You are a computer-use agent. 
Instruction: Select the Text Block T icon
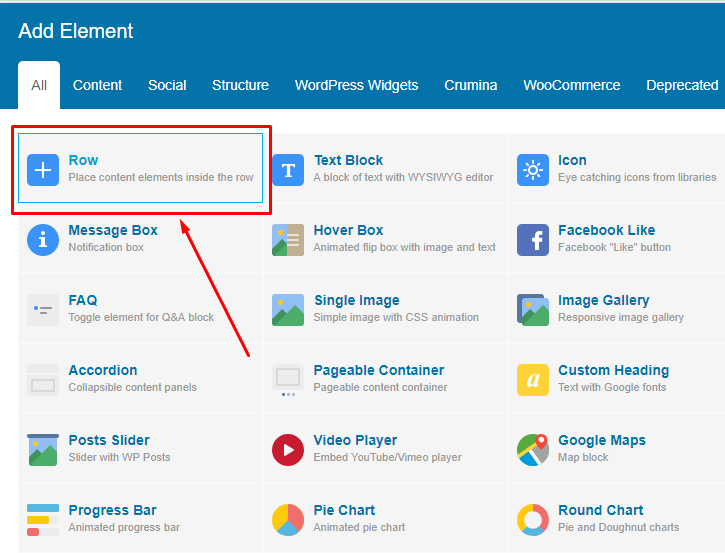(288, 170)
